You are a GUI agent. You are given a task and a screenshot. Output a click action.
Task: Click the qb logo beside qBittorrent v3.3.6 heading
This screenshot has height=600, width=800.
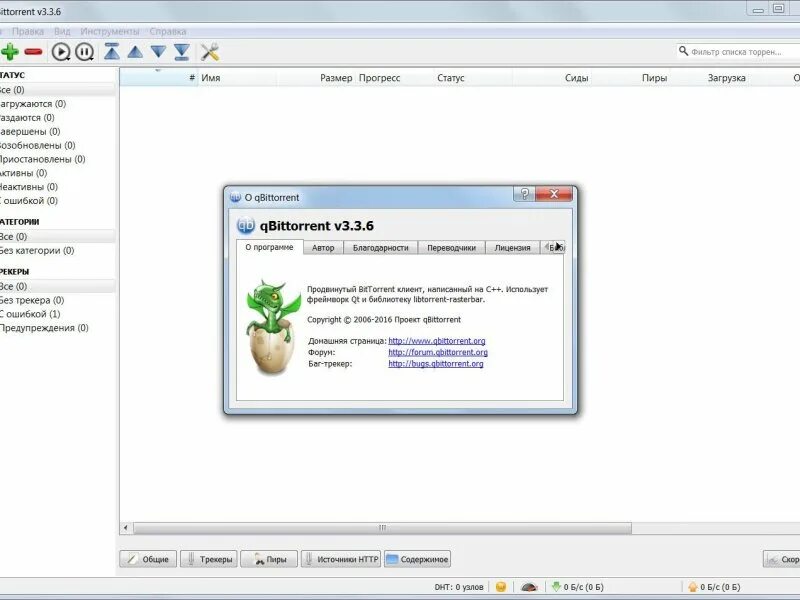tap(245, 225)
